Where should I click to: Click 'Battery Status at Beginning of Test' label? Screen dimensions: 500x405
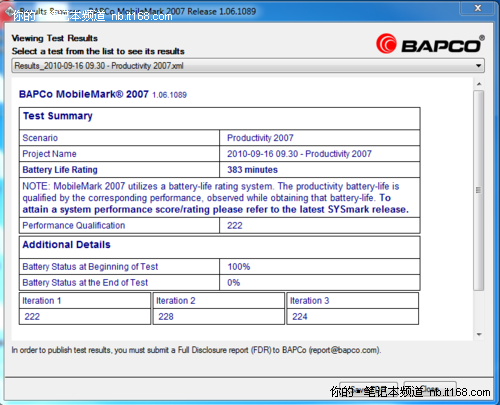(90, 267)
